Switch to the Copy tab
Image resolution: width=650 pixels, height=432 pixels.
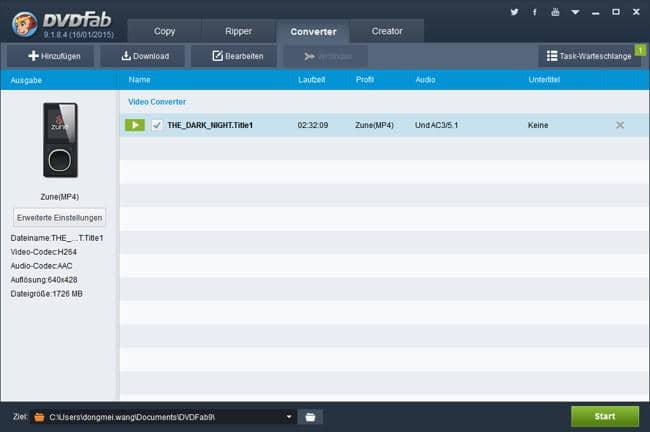164,31
